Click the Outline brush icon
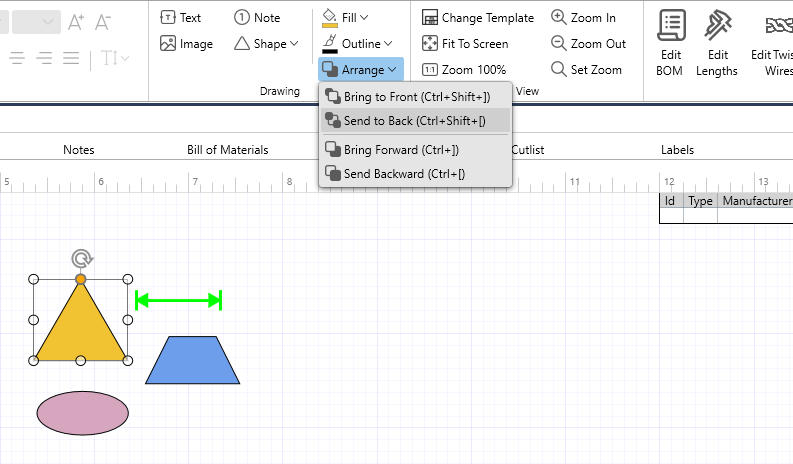The image size is (793, 464). click(330, 44)
